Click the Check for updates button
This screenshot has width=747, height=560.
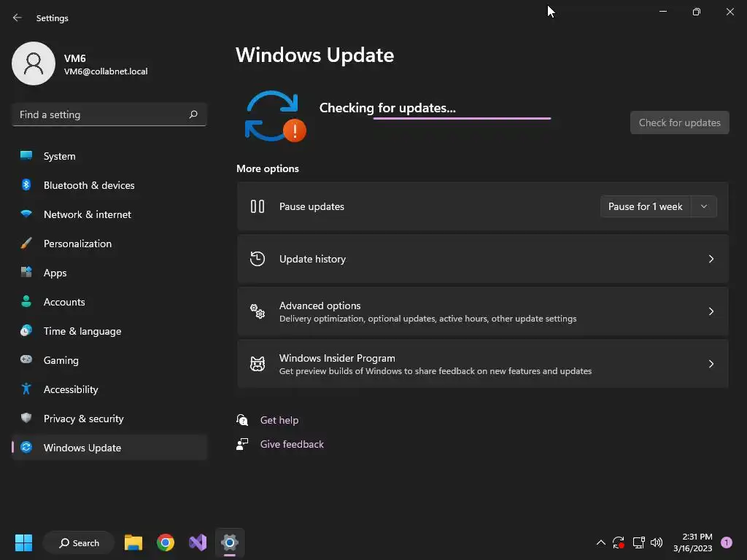pos(679,122)
